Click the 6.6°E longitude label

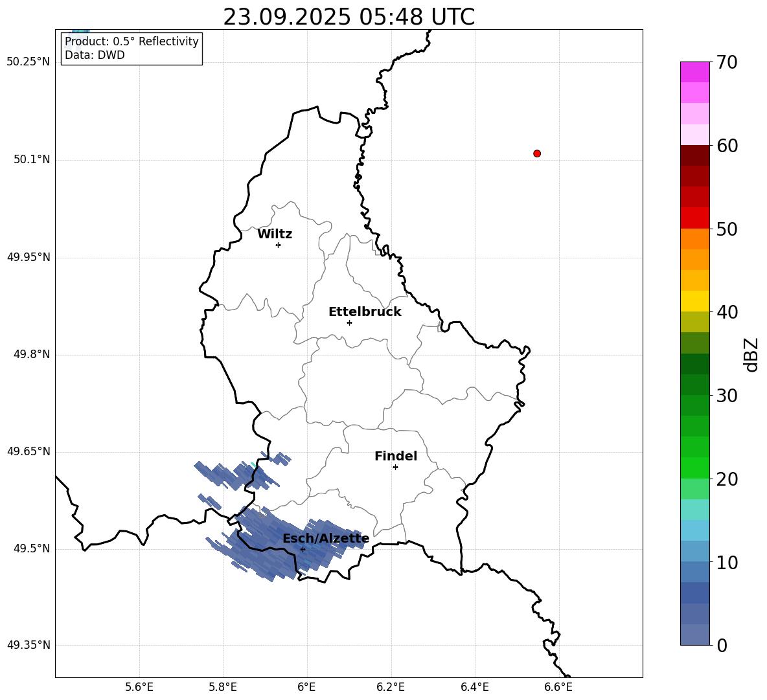pos(558,687)
